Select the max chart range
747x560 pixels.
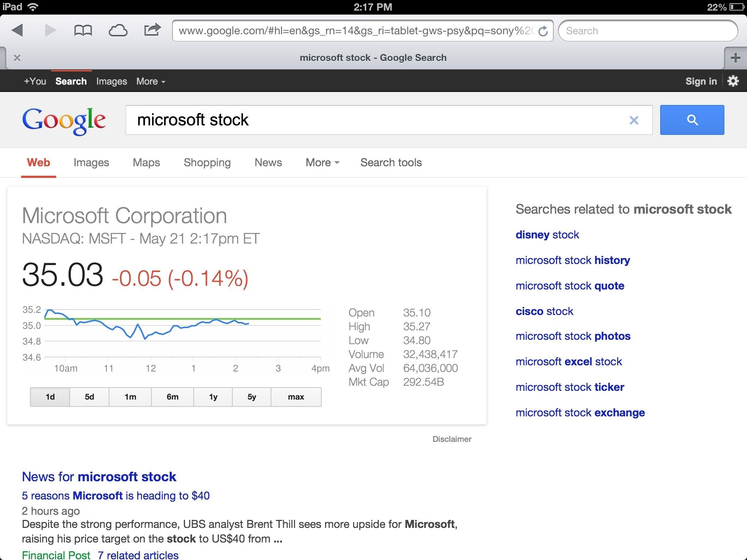pos(296,397)
